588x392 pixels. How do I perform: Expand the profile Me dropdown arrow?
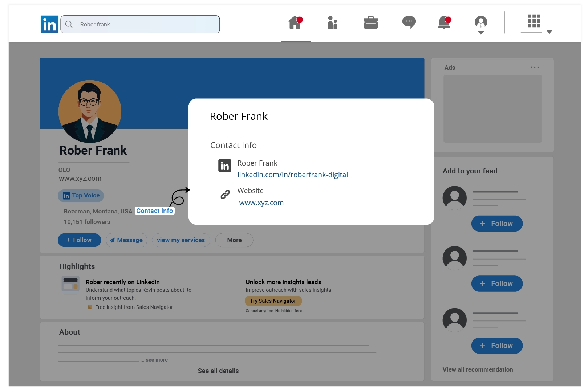pos(481,33)
